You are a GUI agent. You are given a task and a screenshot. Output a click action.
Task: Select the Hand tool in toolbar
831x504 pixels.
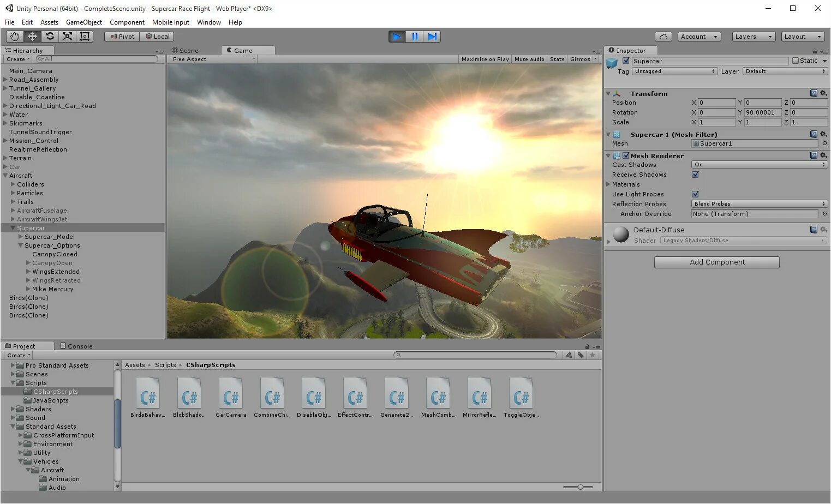click(15, 37)
